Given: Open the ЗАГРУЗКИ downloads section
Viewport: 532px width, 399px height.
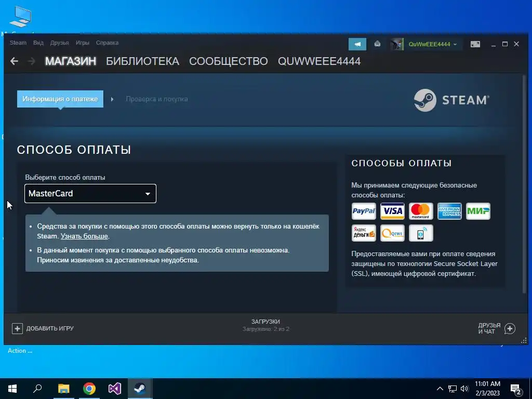Looking at the screenshot, I should pos(265,322).
